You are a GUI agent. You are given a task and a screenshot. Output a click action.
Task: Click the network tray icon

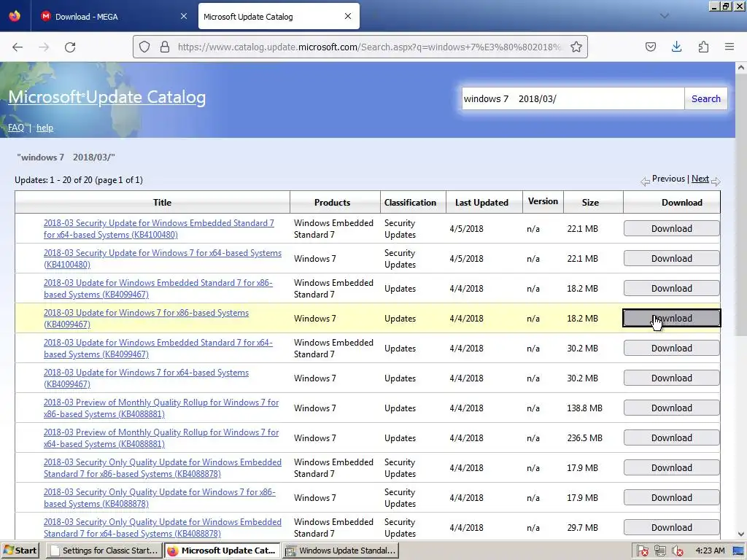(659, 551)
